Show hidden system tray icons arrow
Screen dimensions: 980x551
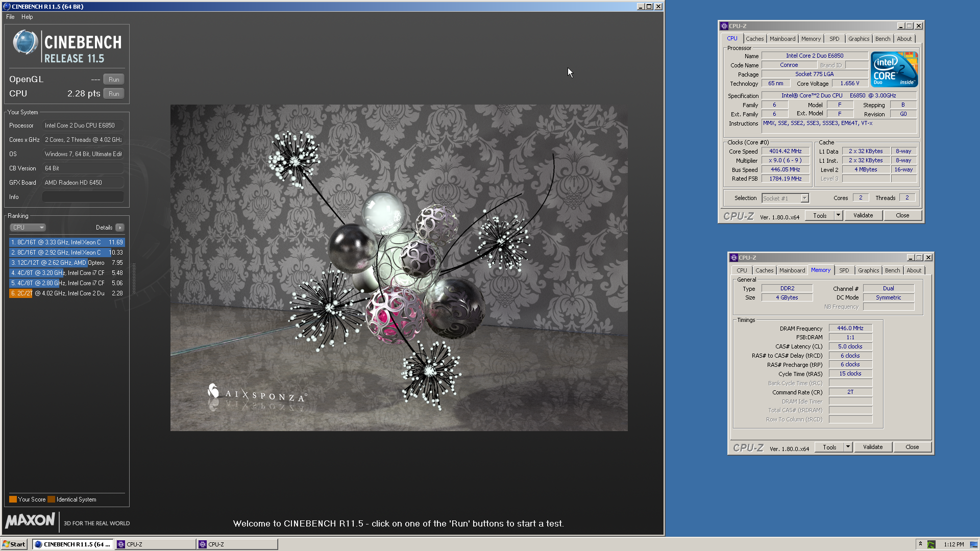(x=920, y=544)
